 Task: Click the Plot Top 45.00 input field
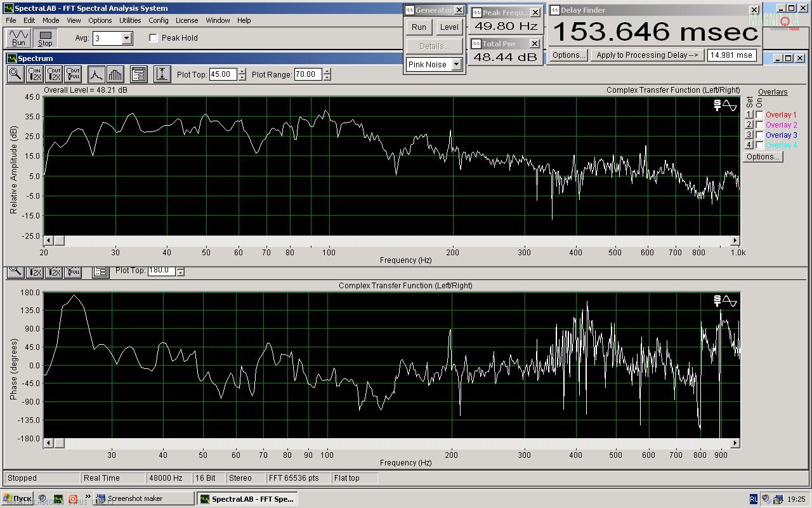coord(223,74)
